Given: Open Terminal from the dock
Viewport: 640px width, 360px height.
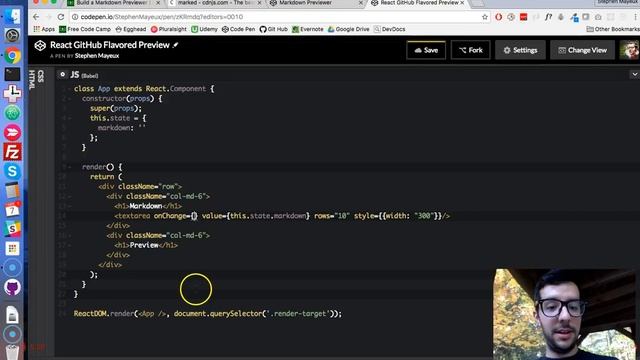Looking at the screenshot, I should [x=12, y=74].
